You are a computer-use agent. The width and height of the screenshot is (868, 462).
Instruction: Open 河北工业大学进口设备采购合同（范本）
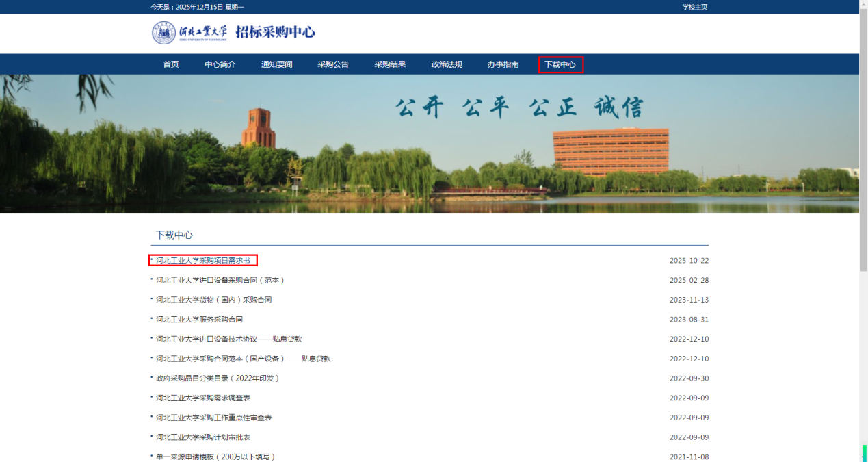pyautogui.click(x=220, y=280)
